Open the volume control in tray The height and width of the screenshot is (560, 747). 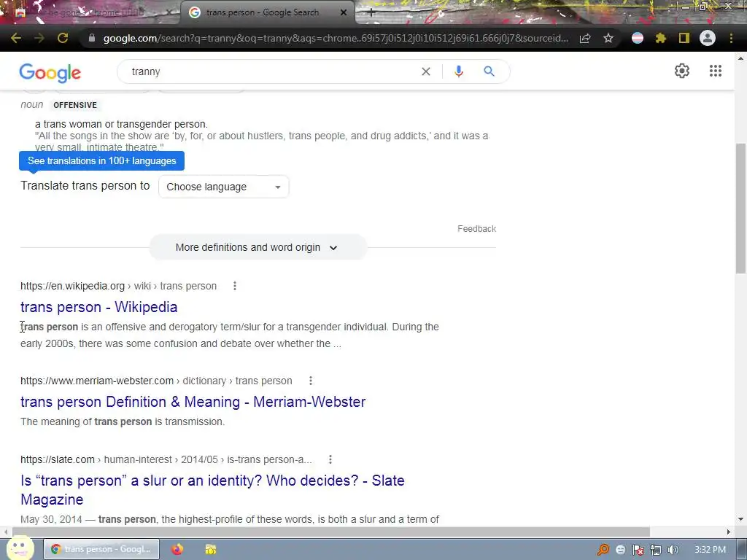coord(673,550)
